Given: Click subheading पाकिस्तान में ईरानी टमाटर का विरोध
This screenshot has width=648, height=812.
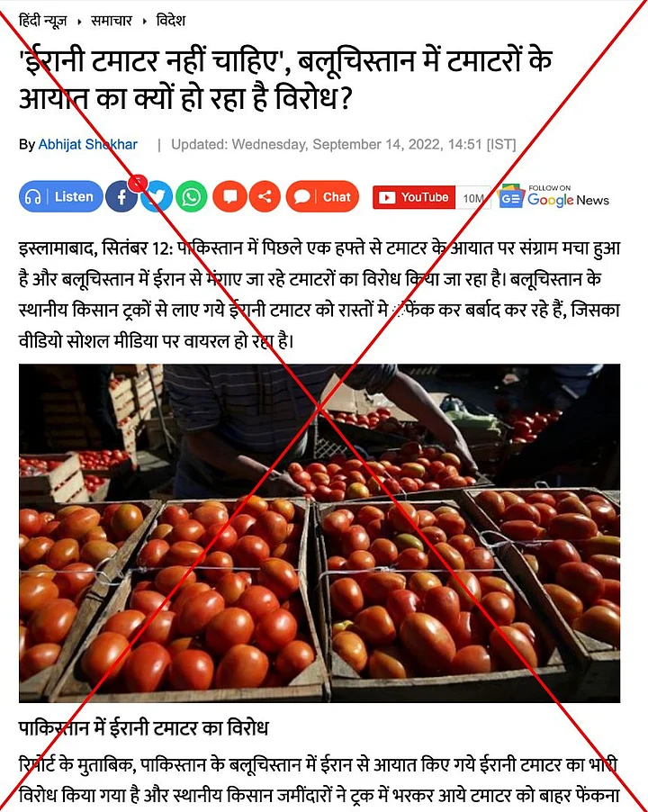Looking at the screenshot, I should [x=143, y=728].
